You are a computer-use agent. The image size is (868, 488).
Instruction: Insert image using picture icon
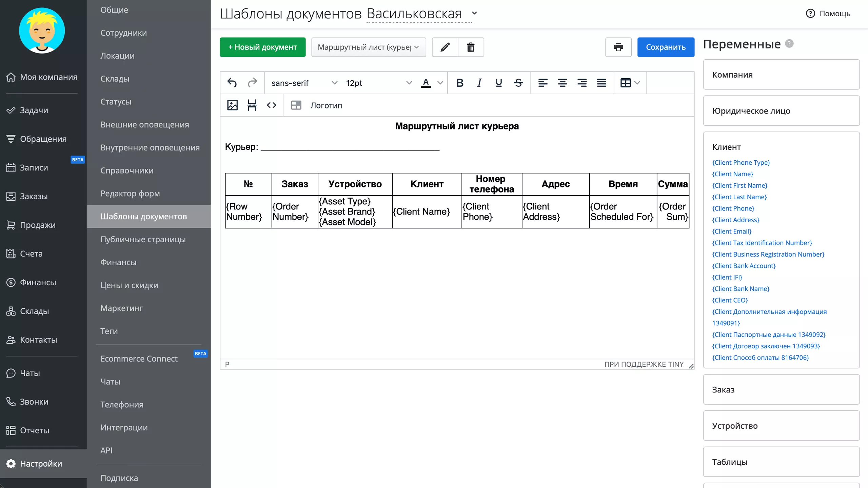coord(232,105)
